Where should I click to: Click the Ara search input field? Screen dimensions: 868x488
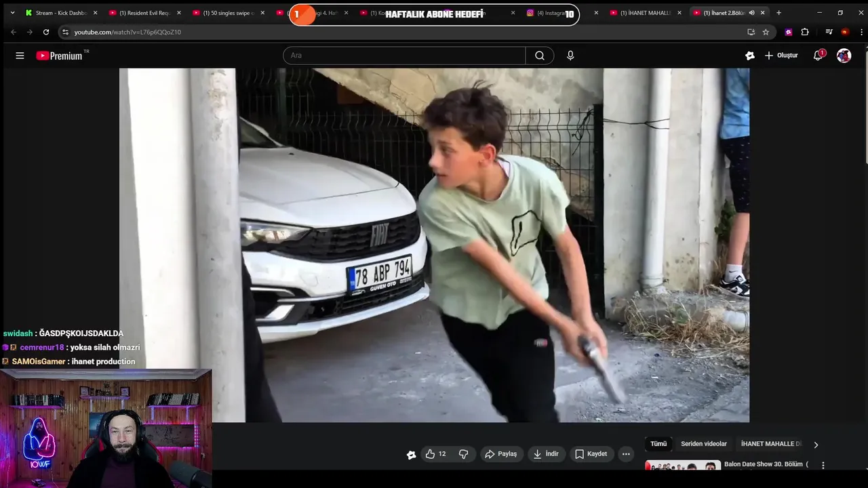point(404,56)
